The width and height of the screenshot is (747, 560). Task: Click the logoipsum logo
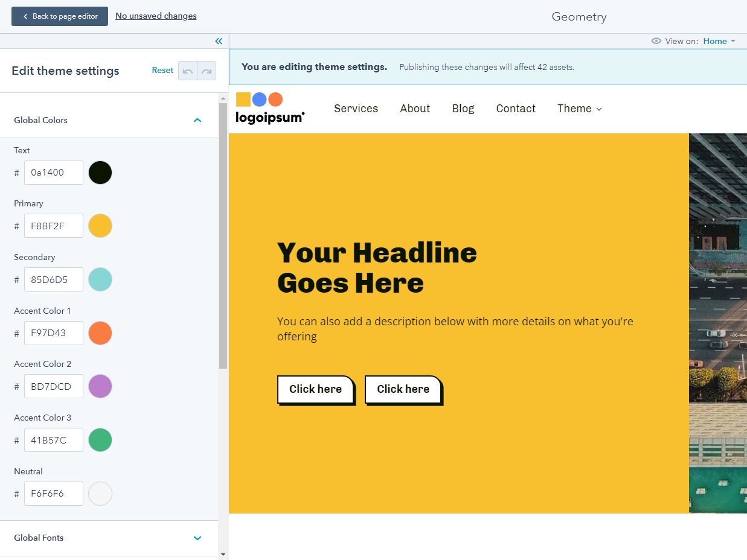pos(270,109)
